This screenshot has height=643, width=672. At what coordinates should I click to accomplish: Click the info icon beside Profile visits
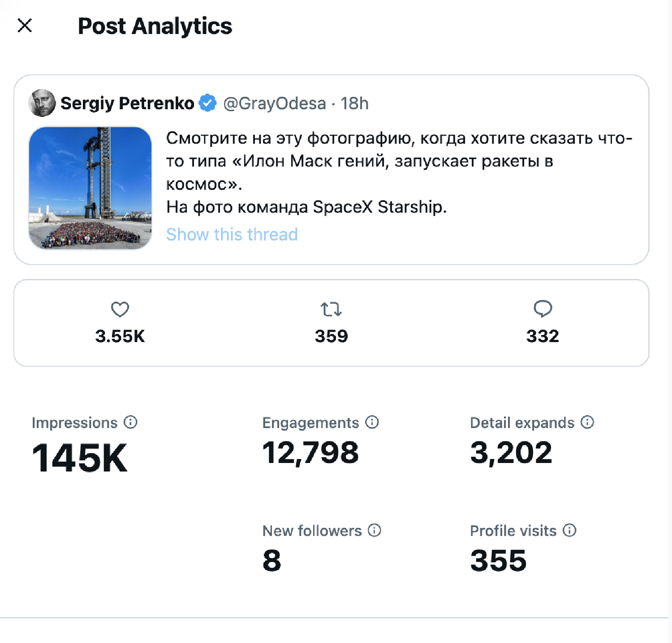[569, 531]
